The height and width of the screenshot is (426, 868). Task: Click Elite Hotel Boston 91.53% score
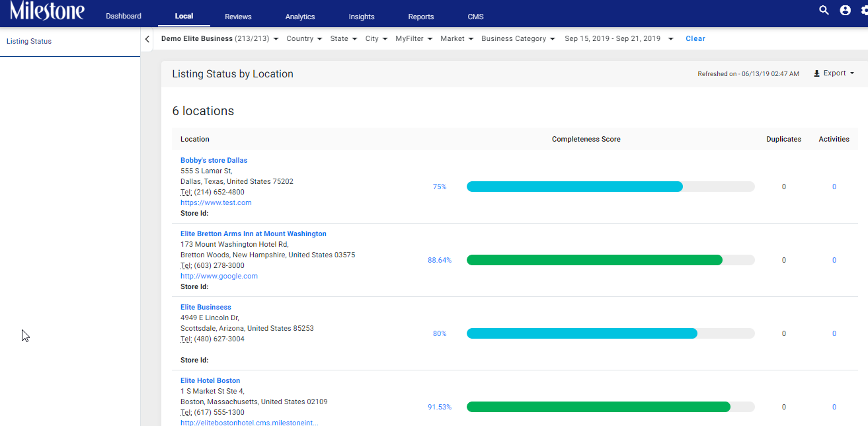[x=440, y=407]
